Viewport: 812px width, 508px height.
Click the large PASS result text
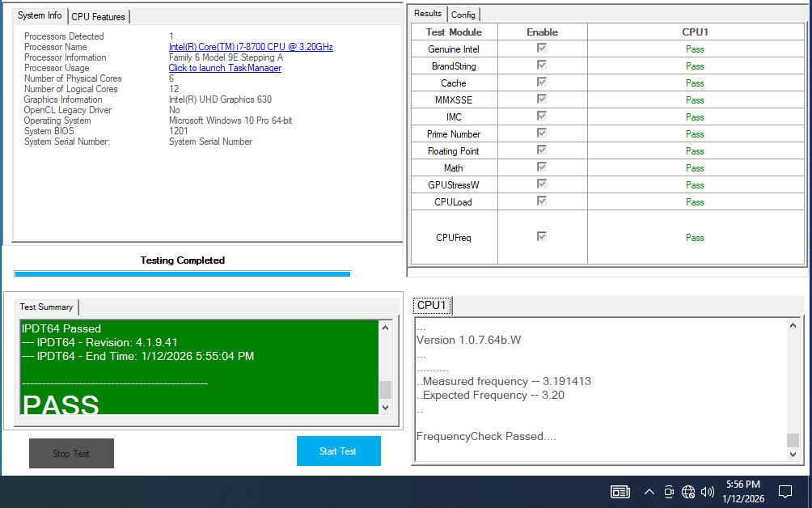[x=61, y=404]
